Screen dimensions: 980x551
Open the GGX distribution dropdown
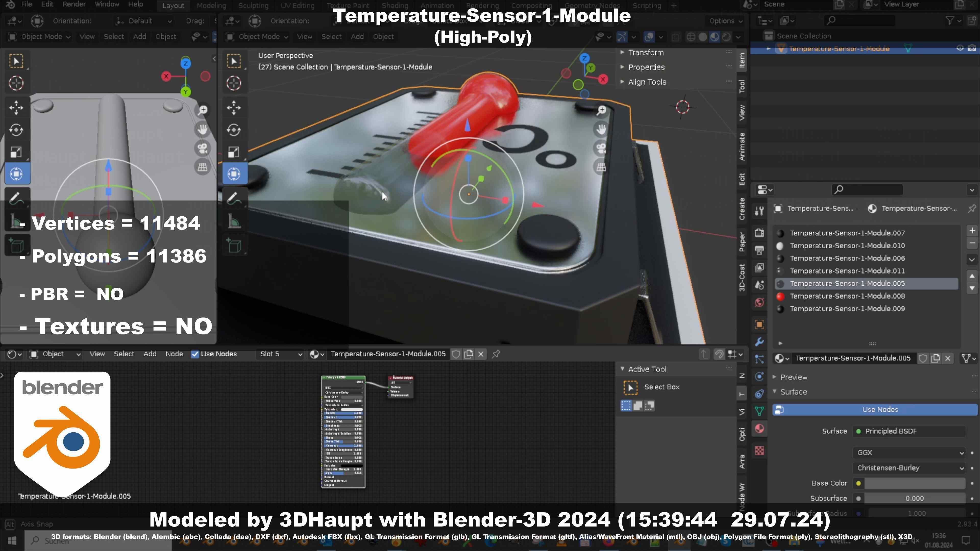click(x=909, y=453)
